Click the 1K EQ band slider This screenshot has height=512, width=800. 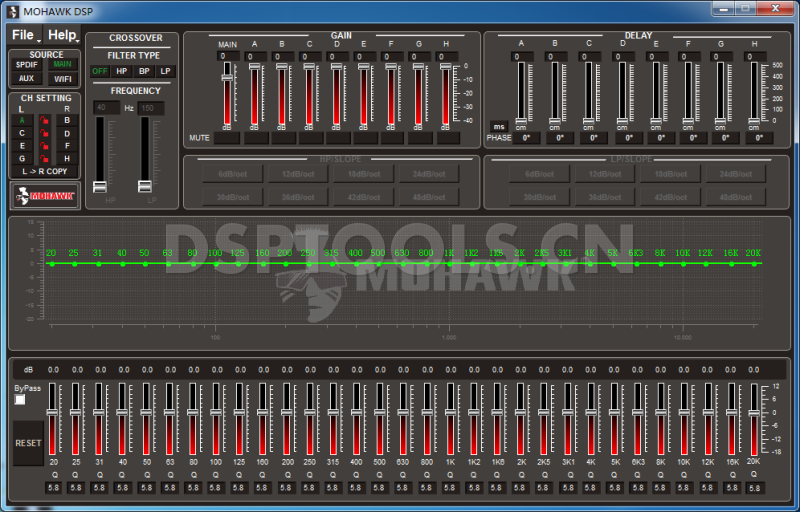pos(451,412)
